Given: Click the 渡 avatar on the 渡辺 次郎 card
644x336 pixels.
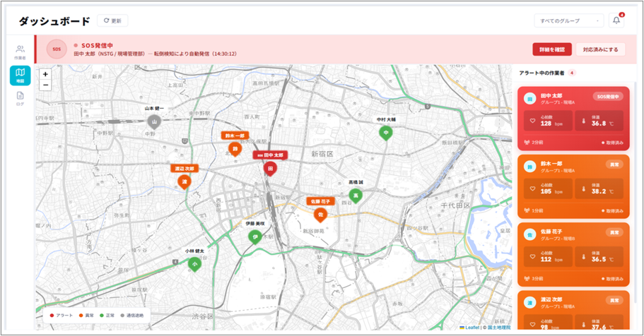Looking at the screenshot, I should tap(529, 304).
